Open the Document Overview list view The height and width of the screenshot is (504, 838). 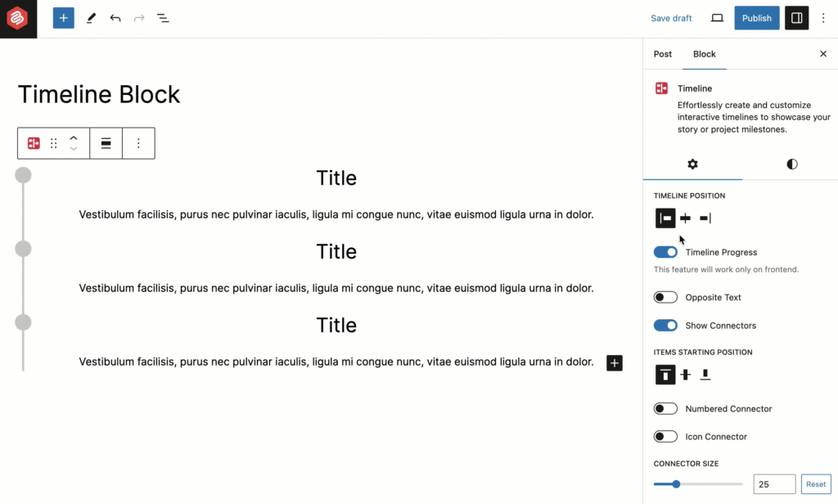click(x=163, y=17)
